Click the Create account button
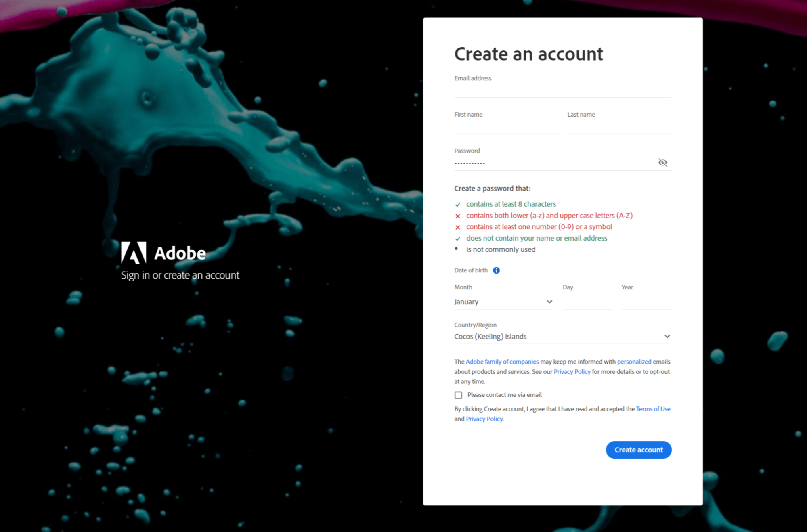The image size is (807, 532). [x=638, y=450]
